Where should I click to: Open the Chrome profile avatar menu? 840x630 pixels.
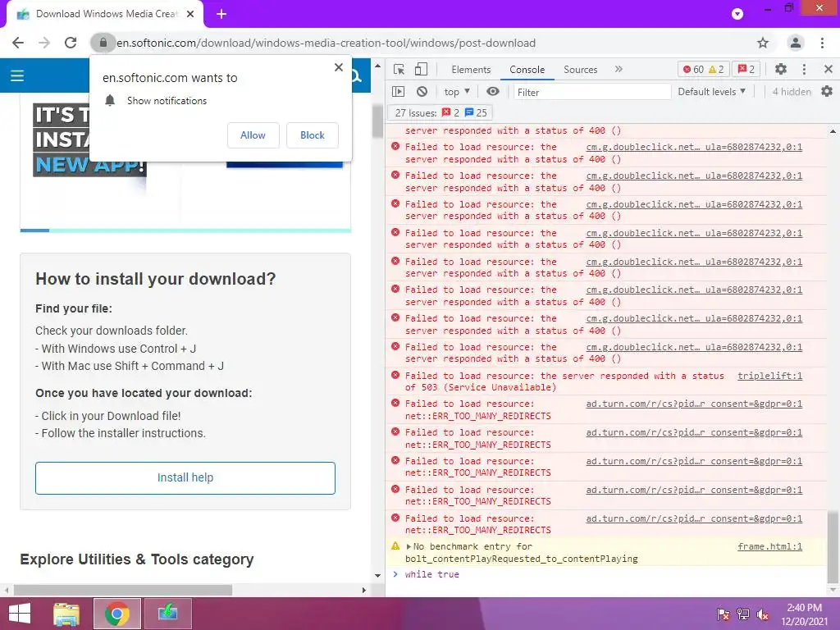(x=796, y=43)
